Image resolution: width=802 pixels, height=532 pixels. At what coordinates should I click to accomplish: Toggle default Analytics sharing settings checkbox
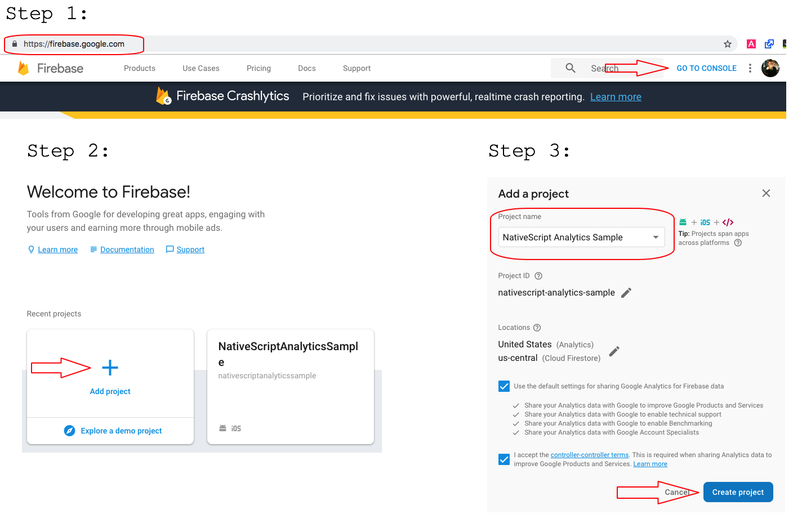[x=504, y=386]
